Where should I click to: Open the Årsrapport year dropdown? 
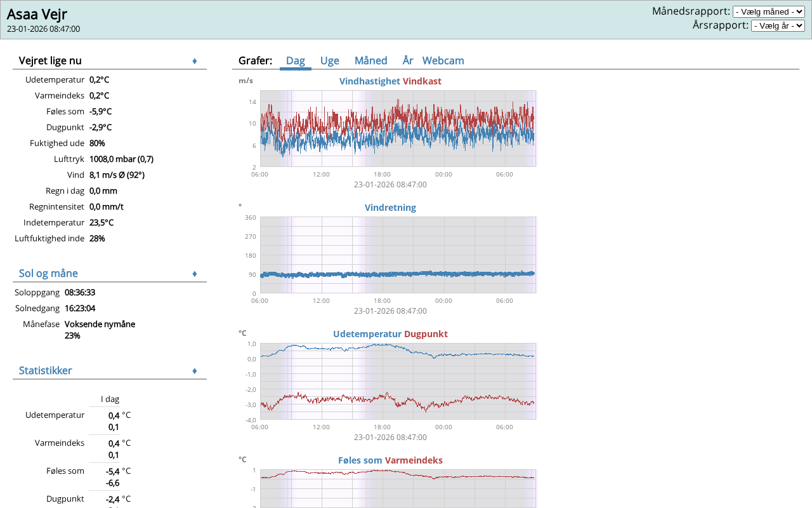tap(777, 25)
